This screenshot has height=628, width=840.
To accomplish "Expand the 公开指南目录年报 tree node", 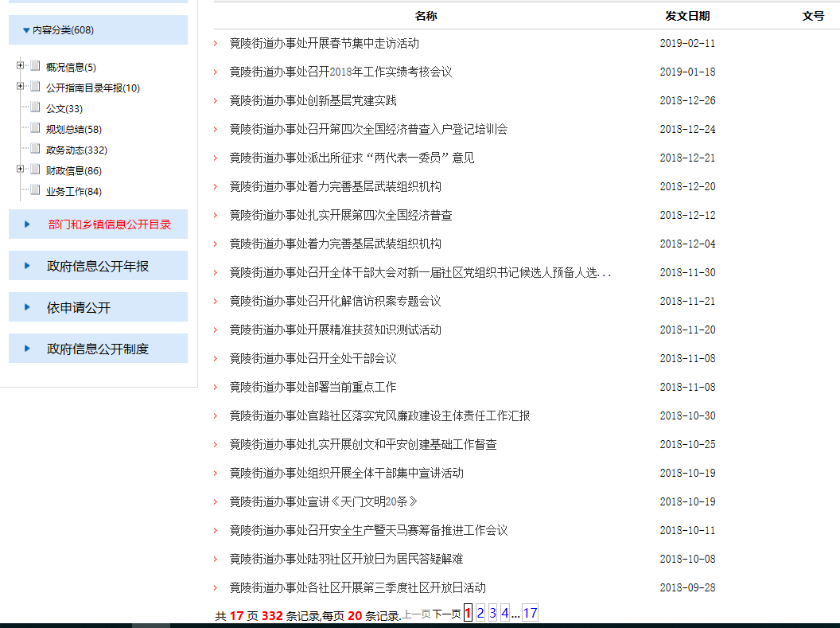I will pyautogui.click(x=20, y=87).
